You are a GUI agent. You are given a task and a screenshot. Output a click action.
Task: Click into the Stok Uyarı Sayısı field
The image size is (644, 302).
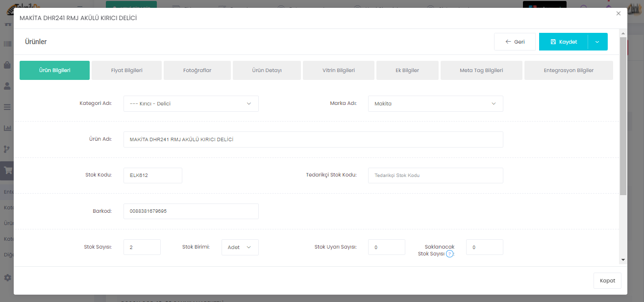click(x=386, y=247)
